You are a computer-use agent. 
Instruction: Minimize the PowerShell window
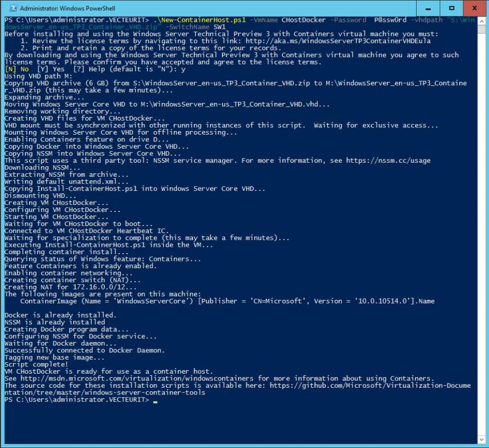point(429,8)
